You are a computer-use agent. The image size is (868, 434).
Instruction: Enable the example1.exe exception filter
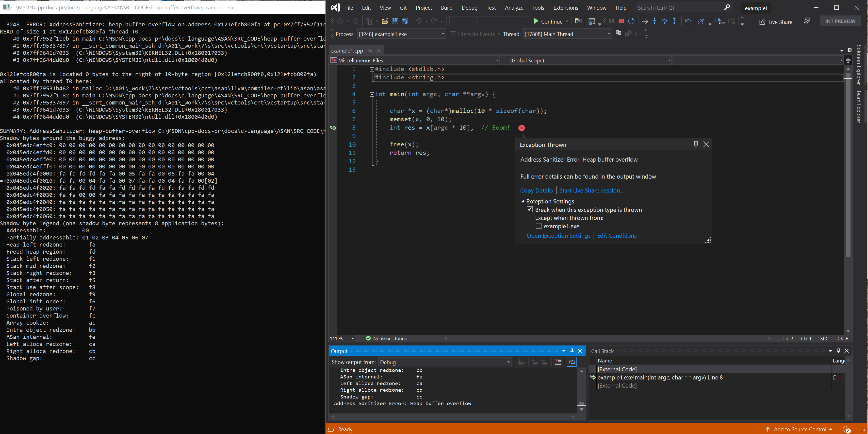538,226
